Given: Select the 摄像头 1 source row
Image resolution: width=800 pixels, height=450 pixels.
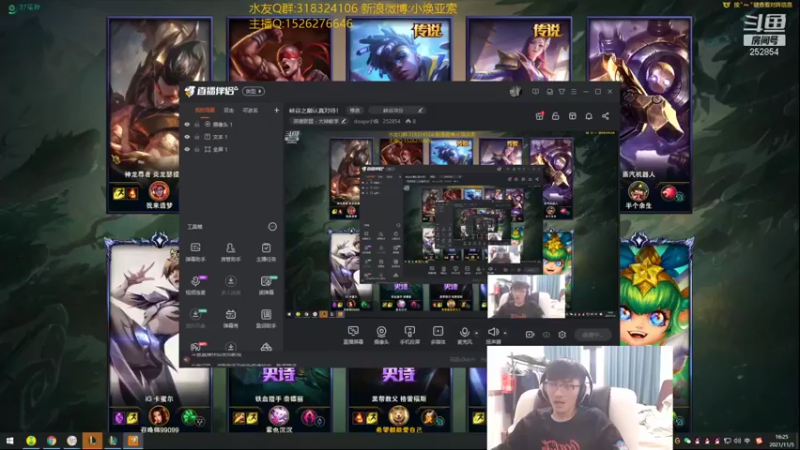Looking at the screenshot, I should coord(232,124).
